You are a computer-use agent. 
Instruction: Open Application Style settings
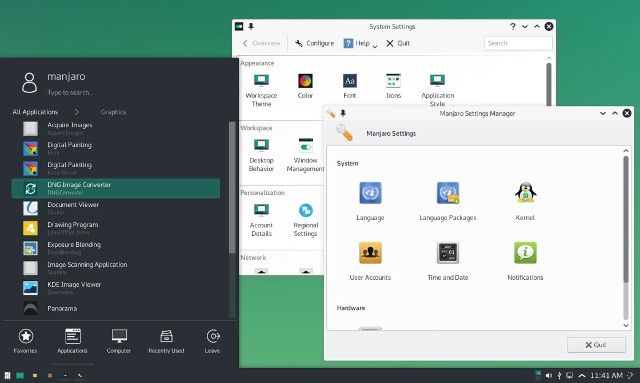click(438, 90)
